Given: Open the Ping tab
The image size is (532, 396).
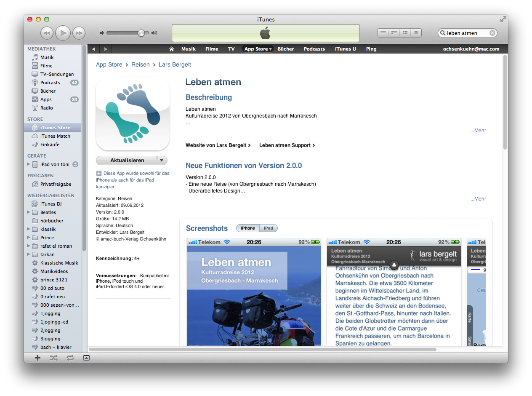Looking at the screenshot, I should [x=371, y=49].
